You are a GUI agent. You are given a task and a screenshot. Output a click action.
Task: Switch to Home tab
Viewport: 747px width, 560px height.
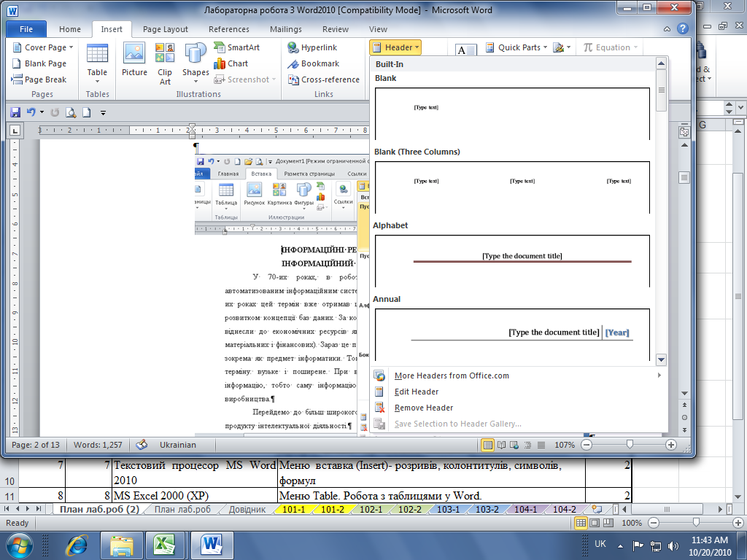point(70,29)
